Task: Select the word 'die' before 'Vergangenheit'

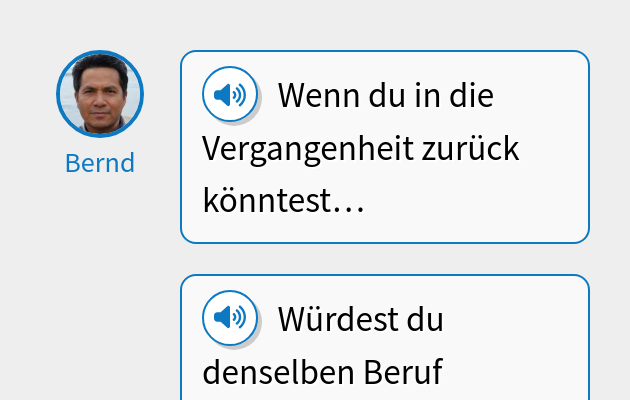Action: pos(470,97)
